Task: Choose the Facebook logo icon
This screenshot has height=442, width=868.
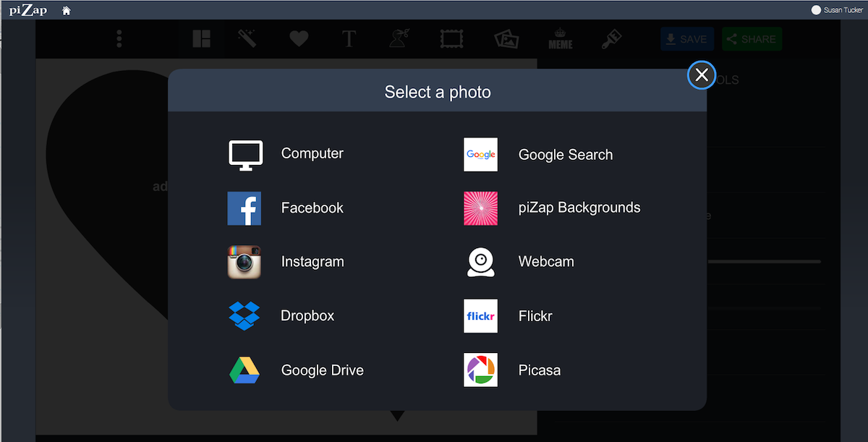Action: 244,208
